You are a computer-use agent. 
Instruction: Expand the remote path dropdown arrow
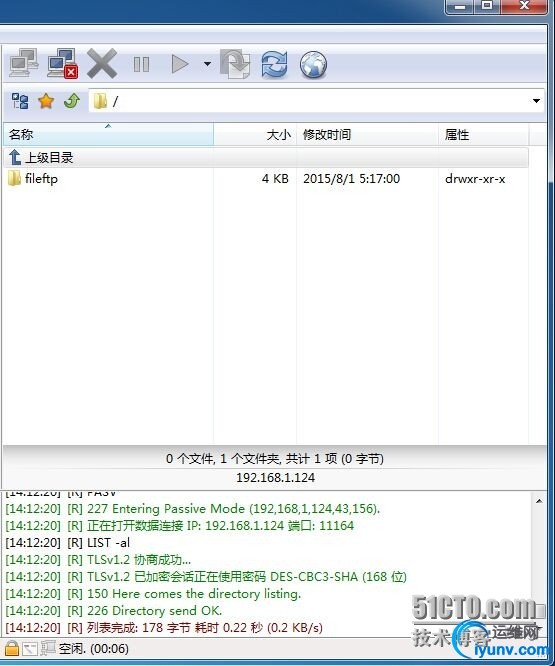tap(536, 101)
